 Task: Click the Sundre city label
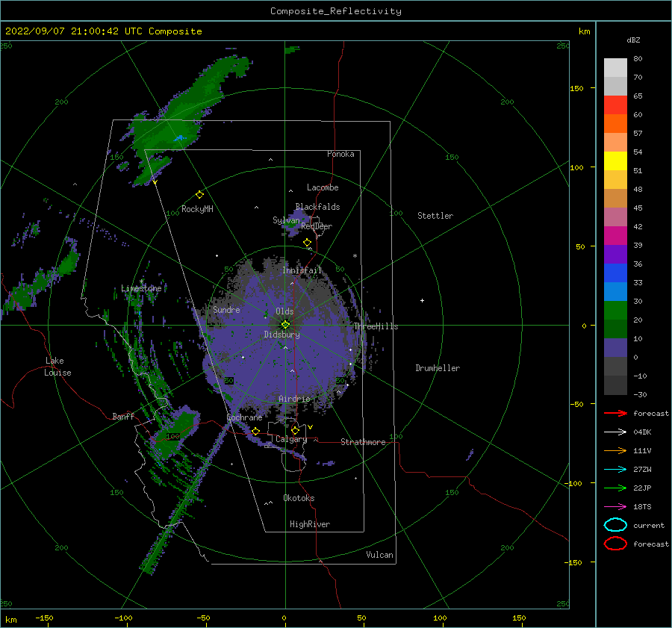(226, 309)
